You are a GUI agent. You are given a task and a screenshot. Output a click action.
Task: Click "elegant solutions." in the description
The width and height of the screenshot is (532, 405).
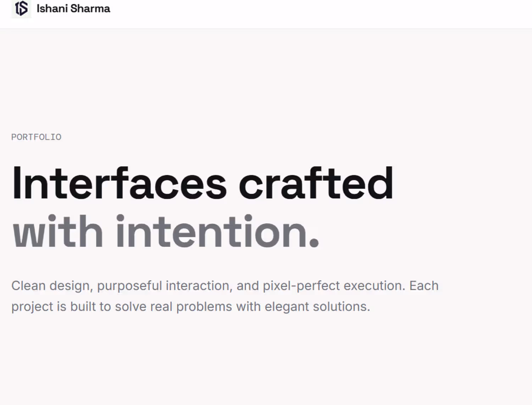(x=317, y=306)
